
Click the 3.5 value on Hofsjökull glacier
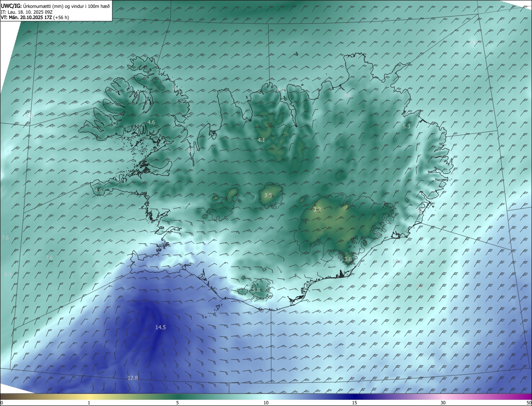click(x=268, y=195)
